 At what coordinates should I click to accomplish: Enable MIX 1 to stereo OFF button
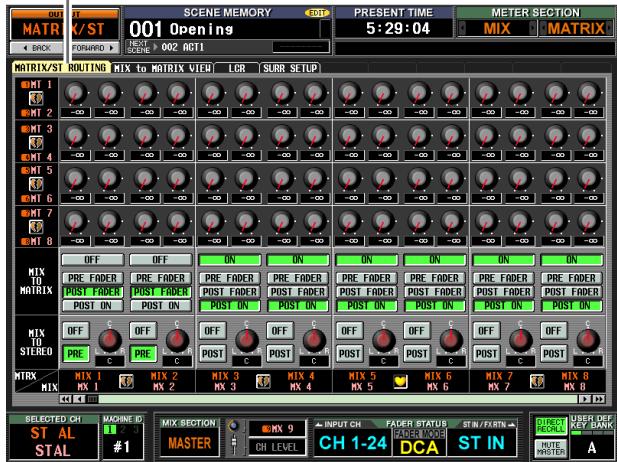(76, 331)
